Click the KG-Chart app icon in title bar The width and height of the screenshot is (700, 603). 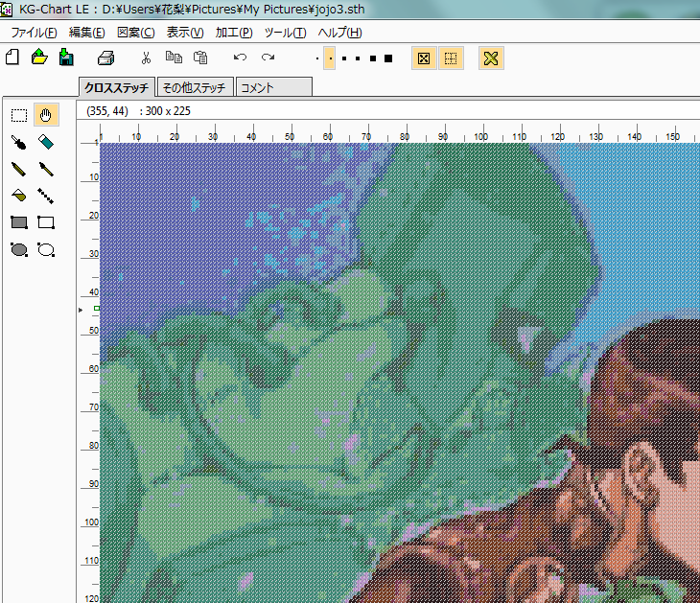6,10
